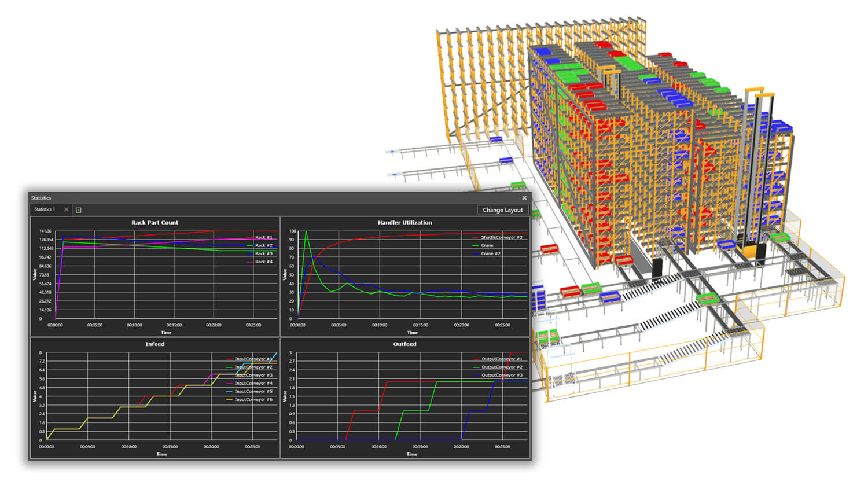Click the Time axis label under Handler Utilization

(x=412, y=333)
